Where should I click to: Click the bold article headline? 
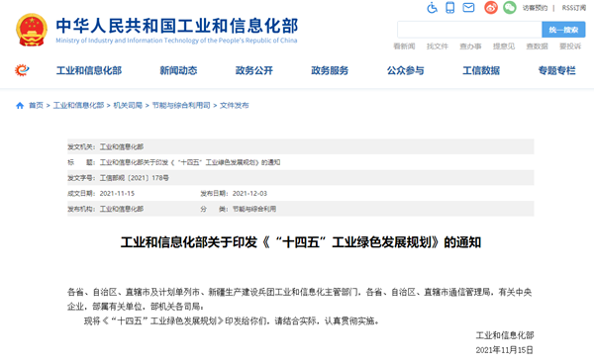pyautogui.click(x=301, y=242)
